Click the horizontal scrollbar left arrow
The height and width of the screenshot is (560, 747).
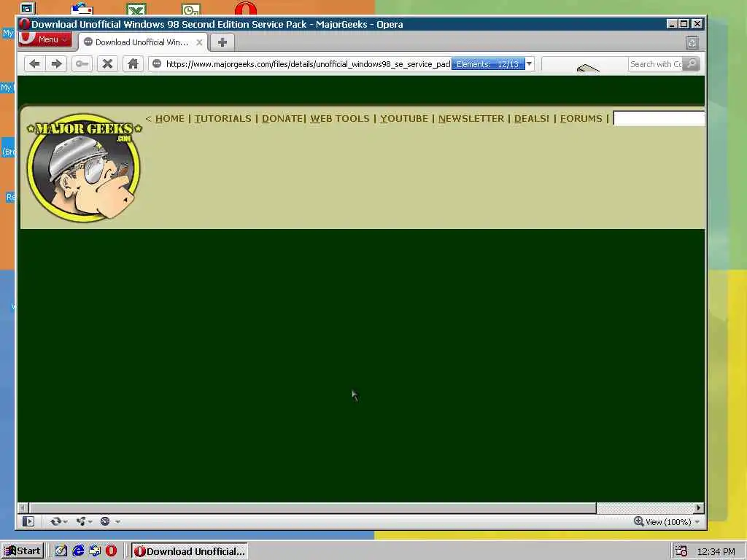point(23,508)
